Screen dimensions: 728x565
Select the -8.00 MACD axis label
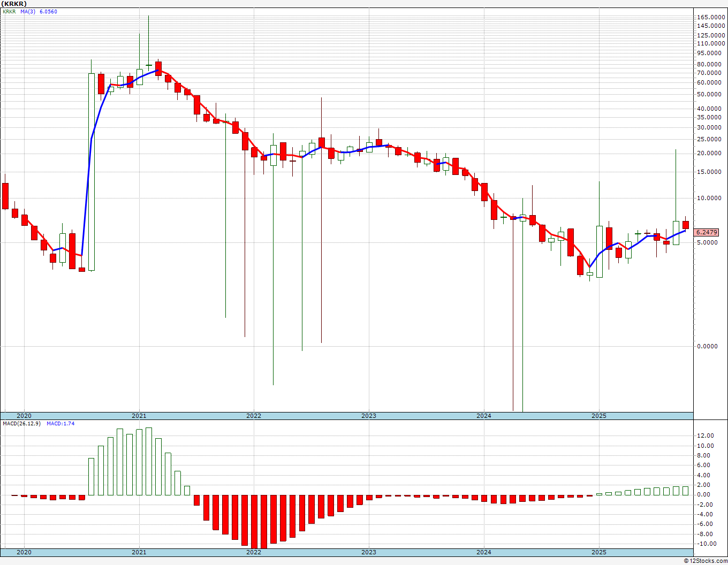click(706, 534)
